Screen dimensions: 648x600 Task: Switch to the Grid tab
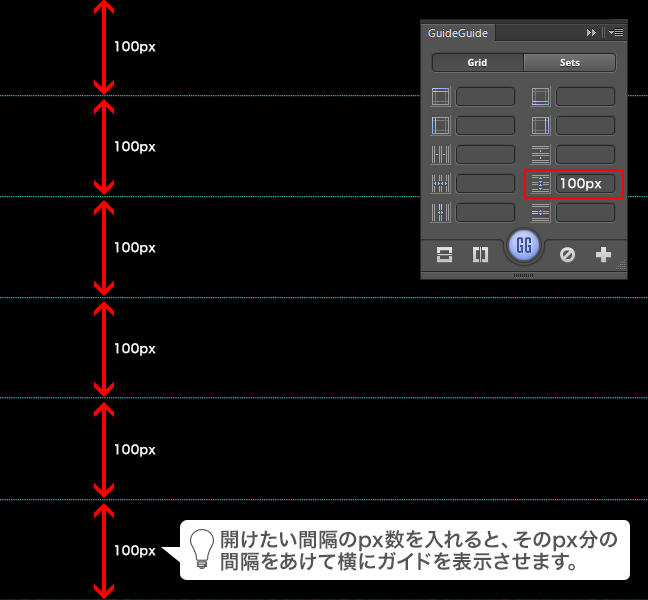pyautogui.click(x=478, y=62)
